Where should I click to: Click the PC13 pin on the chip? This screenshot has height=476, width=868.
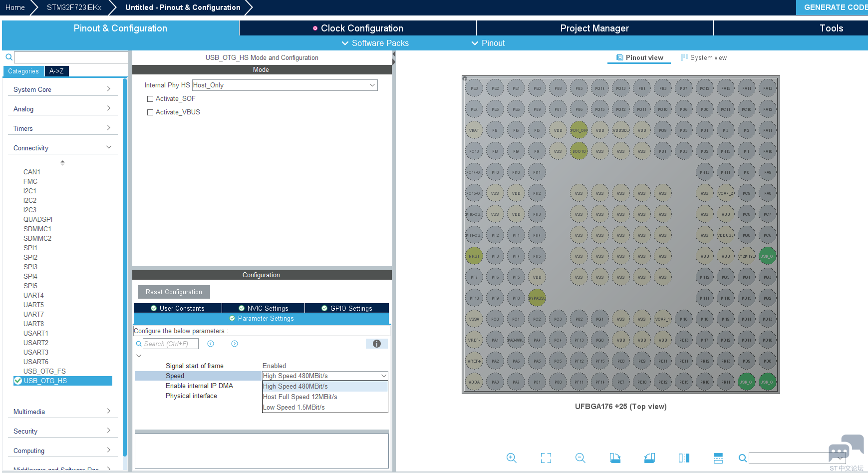tap(474, 151)
